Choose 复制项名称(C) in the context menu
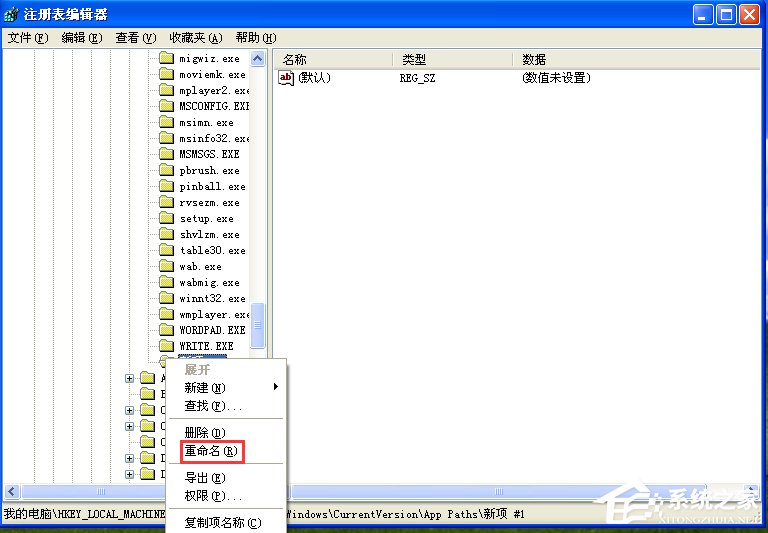Viewport: 768px width, 533px height. coord(226,523)
